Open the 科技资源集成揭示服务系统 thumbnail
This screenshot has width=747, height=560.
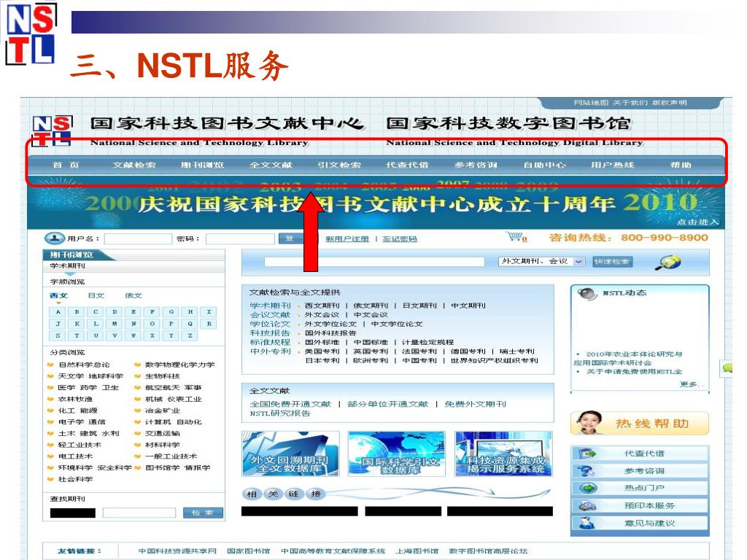[x=503, y=454]
